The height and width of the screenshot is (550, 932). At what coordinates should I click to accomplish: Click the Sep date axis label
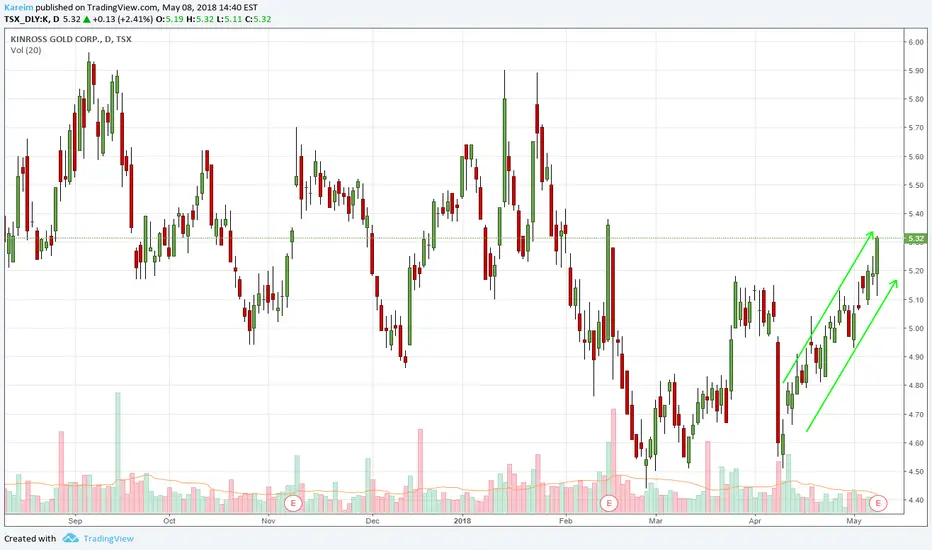coord(75,521)
